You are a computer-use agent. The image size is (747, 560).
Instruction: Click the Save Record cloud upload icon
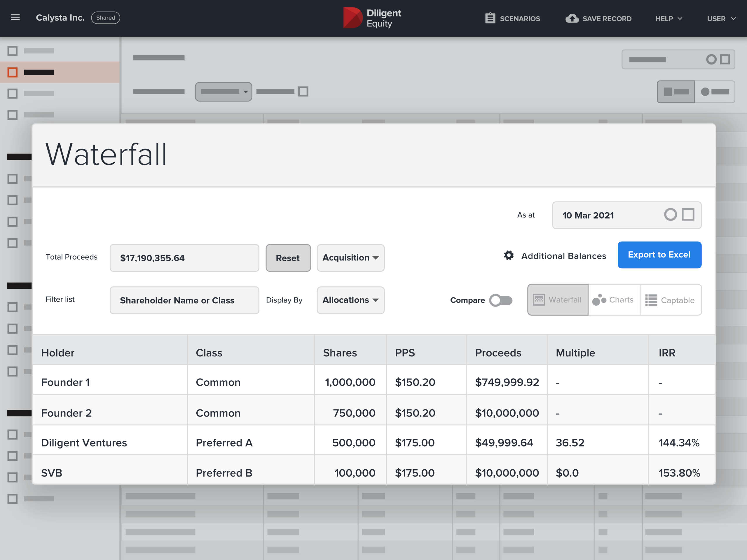[572, 18]
